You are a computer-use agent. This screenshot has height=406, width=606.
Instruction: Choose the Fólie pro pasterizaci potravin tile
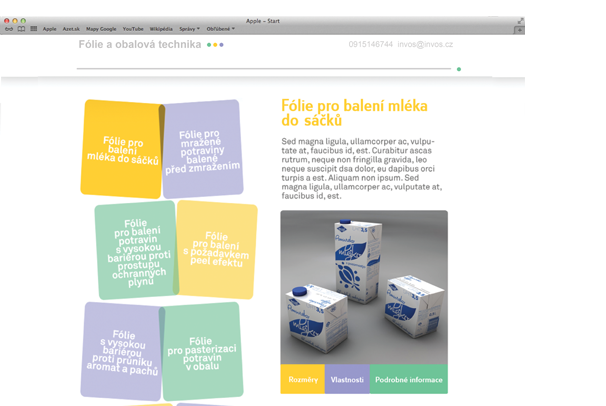[x=203, y=352]
